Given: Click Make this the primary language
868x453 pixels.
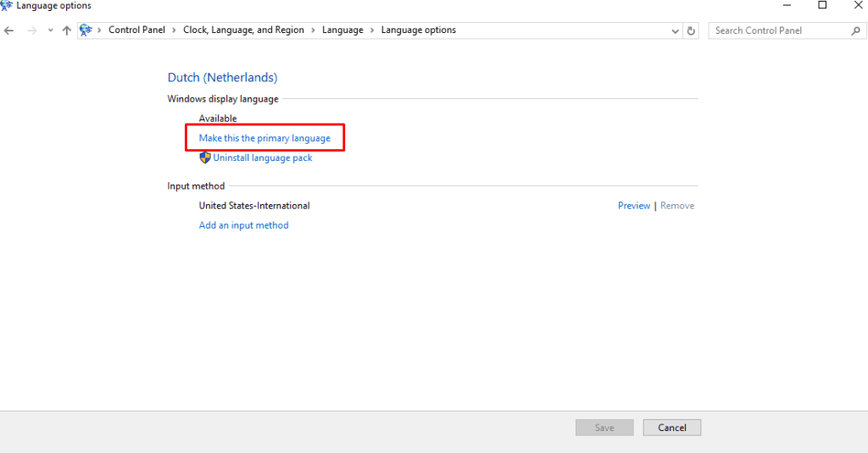Looking at the screenshot, I should tap(264, 138).
